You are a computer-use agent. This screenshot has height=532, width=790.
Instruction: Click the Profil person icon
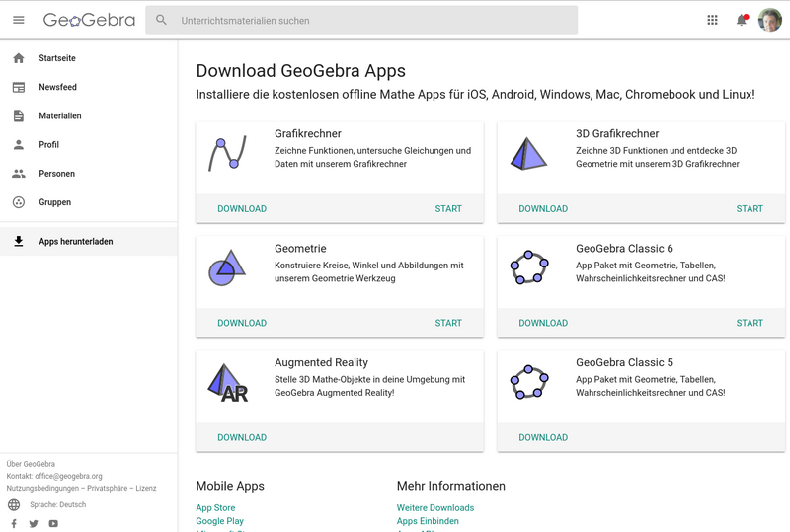pos(19,144)
